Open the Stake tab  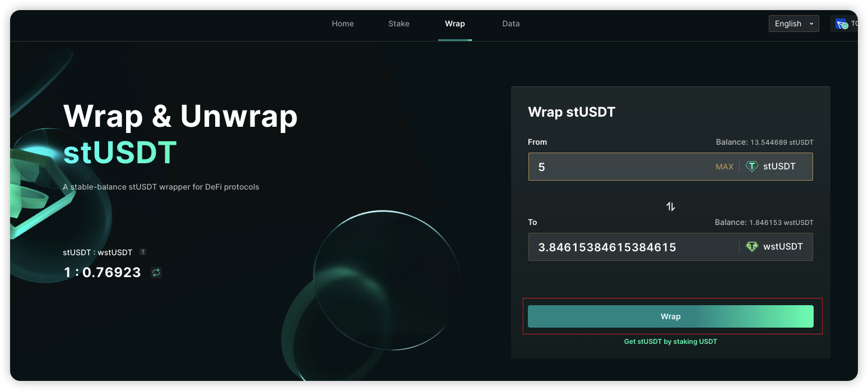click(x=398, y=24)
